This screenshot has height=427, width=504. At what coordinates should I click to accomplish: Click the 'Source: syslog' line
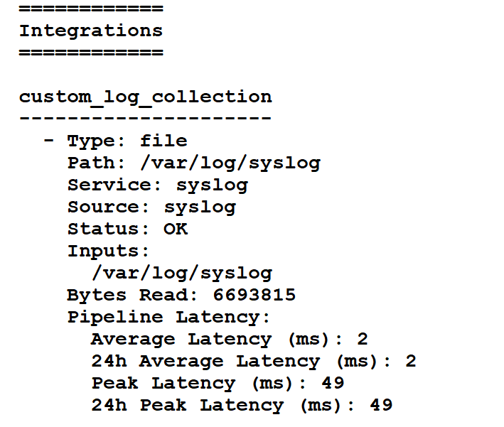tap(151, 207)
